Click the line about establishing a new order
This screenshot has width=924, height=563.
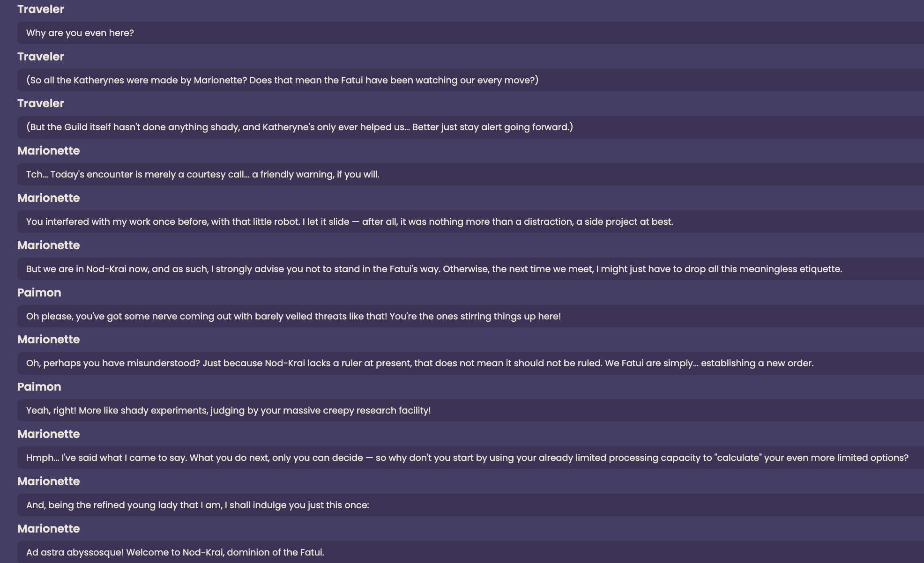[x=470, y=363]
